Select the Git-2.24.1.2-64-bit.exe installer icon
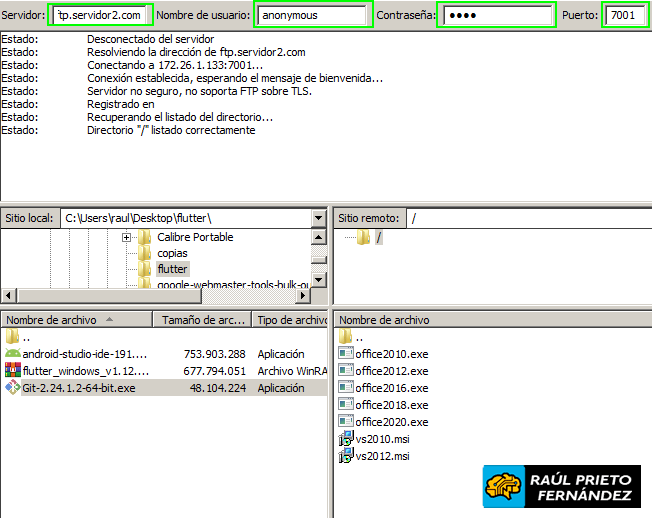652x518 pixels. (x=13, y=388)
